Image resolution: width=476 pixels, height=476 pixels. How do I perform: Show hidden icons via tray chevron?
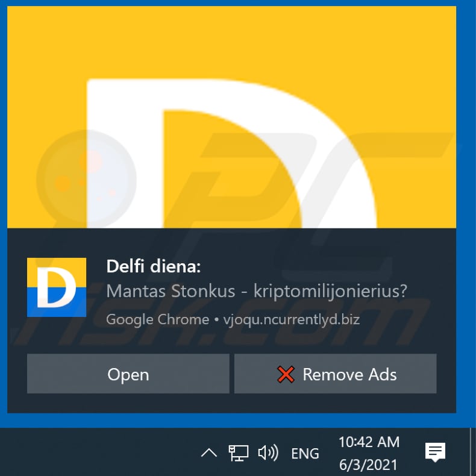(x=209, y=453)
